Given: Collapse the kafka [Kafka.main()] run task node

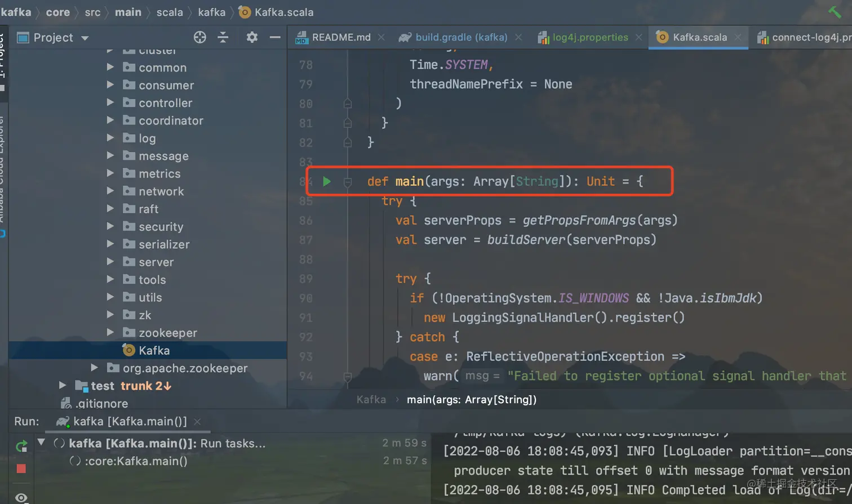Looking at the screenshot, I should (41, 443).
